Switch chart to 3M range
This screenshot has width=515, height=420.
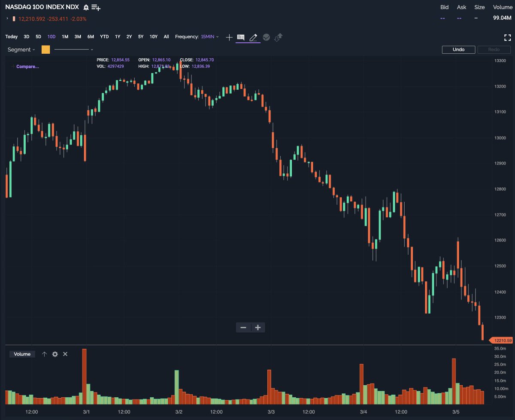(78, 37)
